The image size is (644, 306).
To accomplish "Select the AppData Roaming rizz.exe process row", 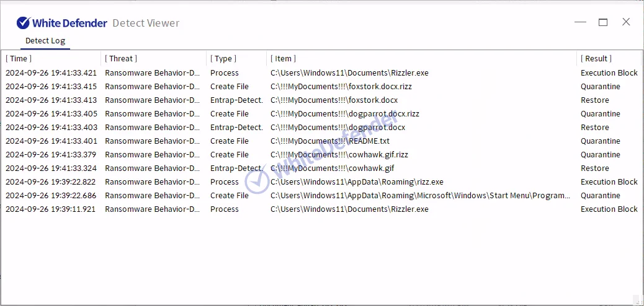I will tap(357, 182).
